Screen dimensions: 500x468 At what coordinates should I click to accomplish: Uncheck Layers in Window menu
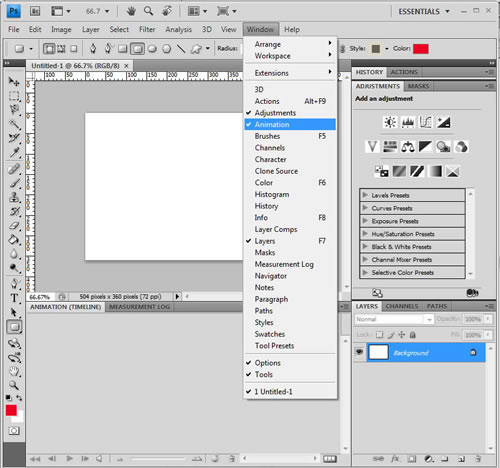point(290,241)
